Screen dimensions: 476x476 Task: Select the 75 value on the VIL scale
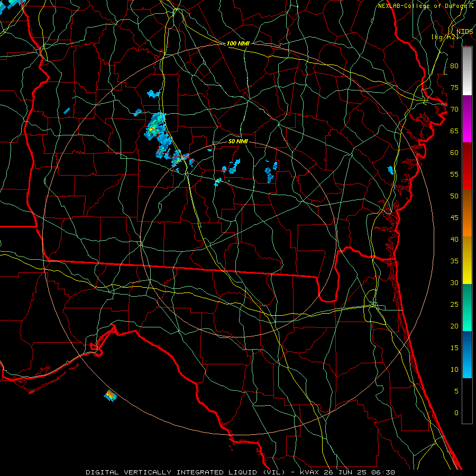click(x=454, y=87)
